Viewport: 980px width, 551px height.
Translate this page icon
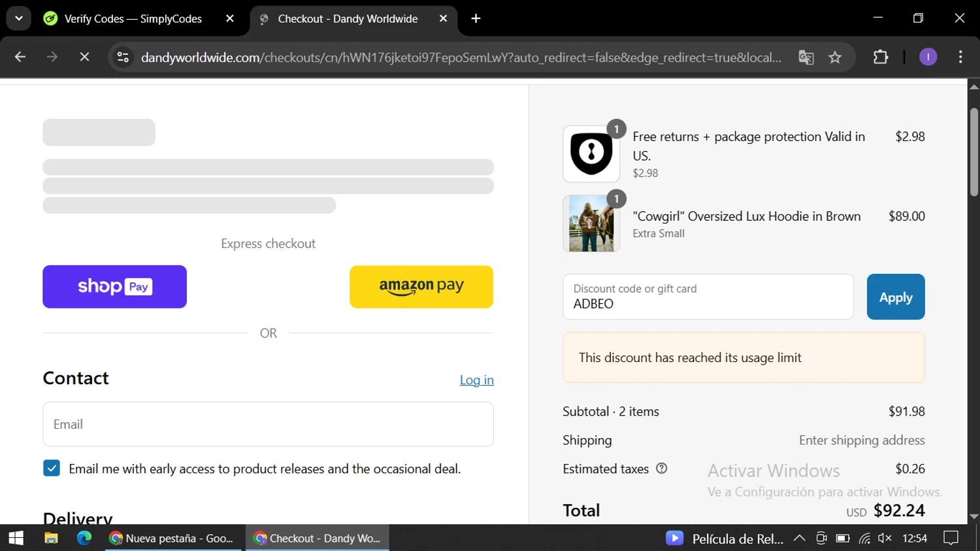[x=806, y=58]
